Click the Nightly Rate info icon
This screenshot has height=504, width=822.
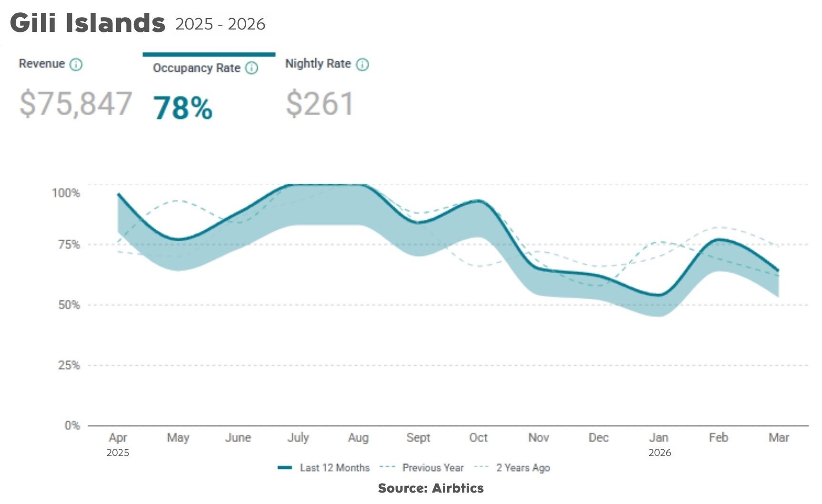(x=362, y=64)
